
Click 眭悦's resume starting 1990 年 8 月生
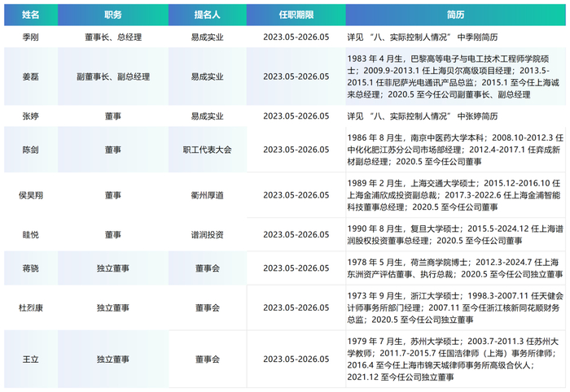point(455,235)
